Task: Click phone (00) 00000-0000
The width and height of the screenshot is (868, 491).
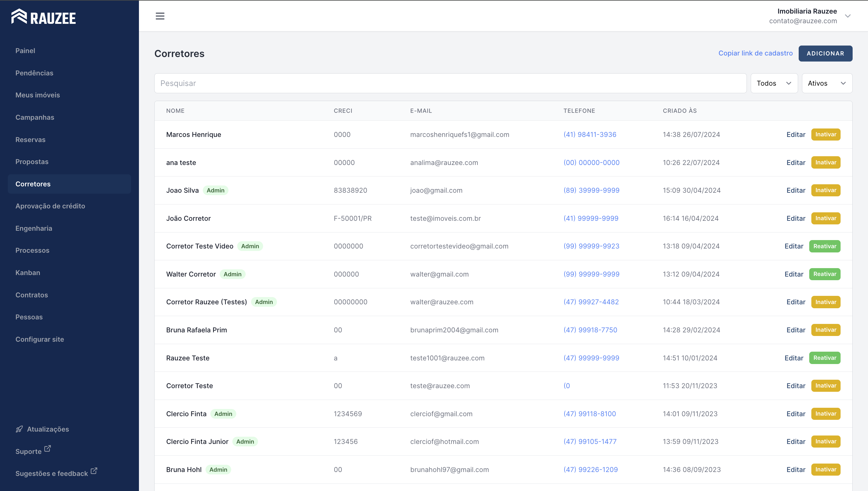Action: click(591, 163)
